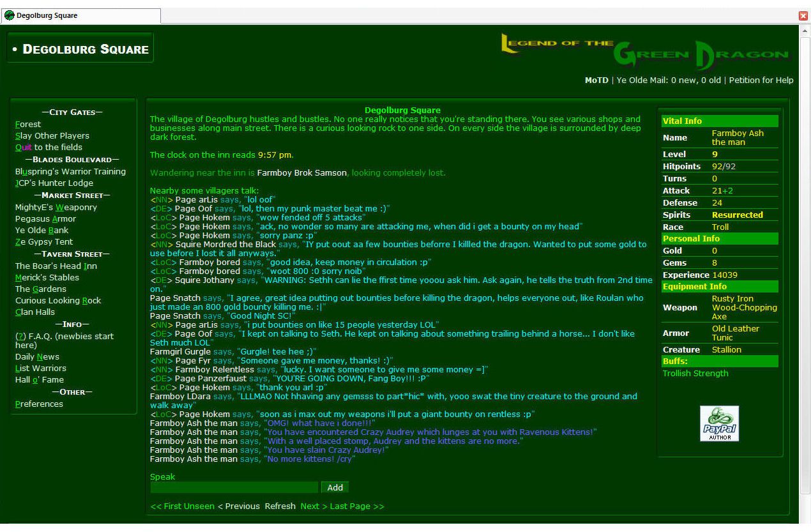Open the Forest link under City Gates

(x=27, y=125)
